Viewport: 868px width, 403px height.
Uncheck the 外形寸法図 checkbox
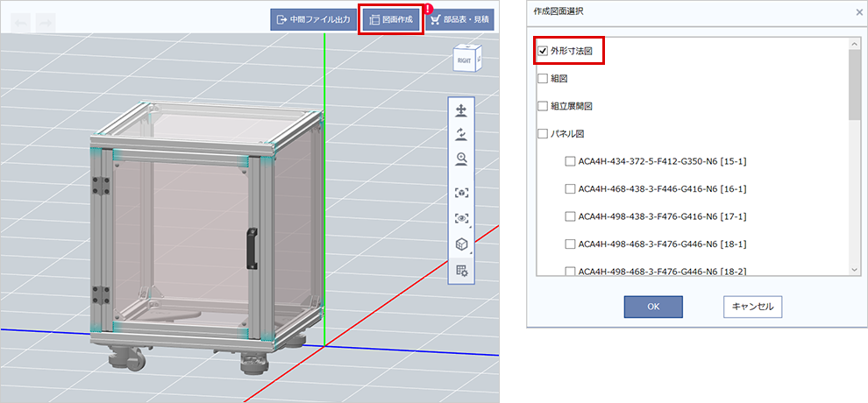pyautogui.click(x=543, y=52)
